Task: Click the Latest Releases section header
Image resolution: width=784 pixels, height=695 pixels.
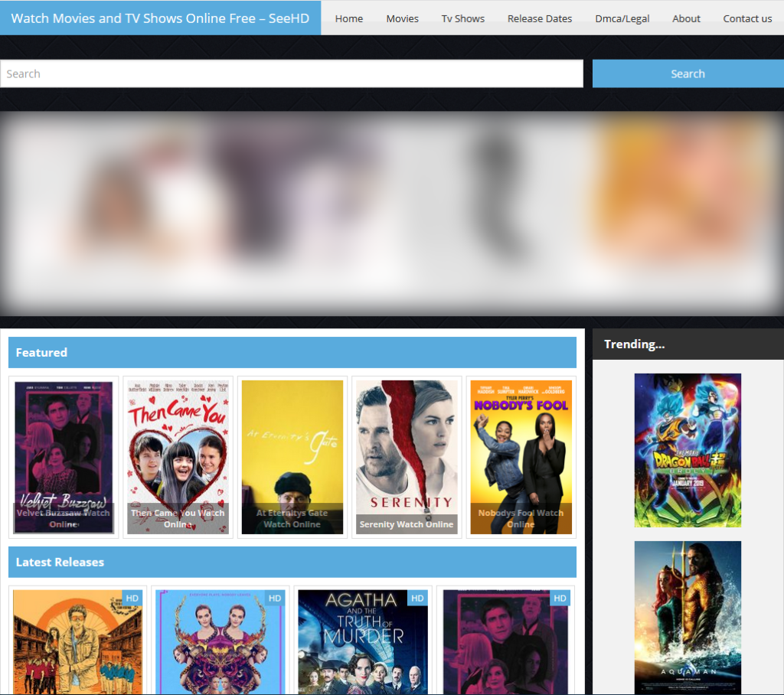Action: pos(292,562)
